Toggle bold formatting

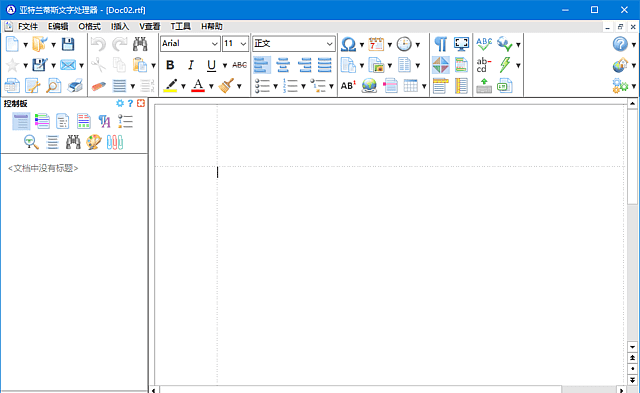(x=170, y=65)
